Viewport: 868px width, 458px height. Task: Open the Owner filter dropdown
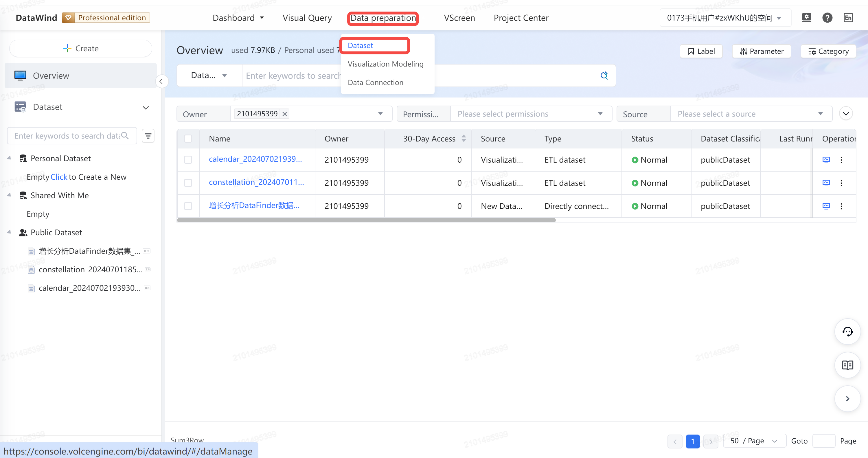(x=311, y=114)
